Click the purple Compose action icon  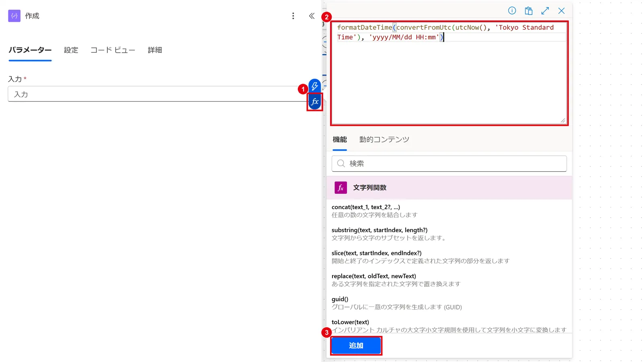coord(14,16)
